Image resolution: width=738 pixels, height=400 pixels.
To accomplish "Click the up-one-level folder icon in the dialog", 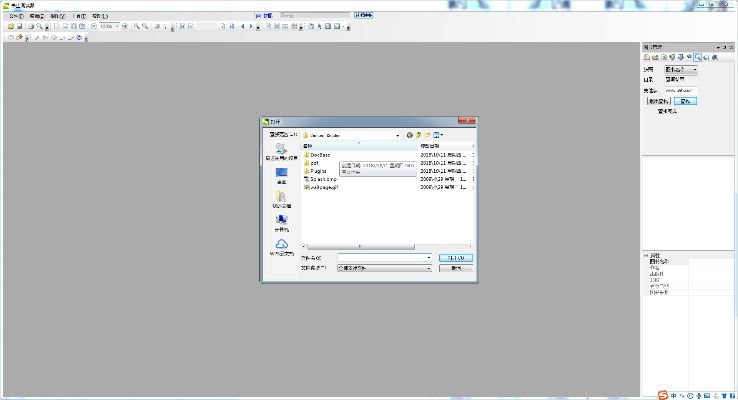I will pos(418,134).
